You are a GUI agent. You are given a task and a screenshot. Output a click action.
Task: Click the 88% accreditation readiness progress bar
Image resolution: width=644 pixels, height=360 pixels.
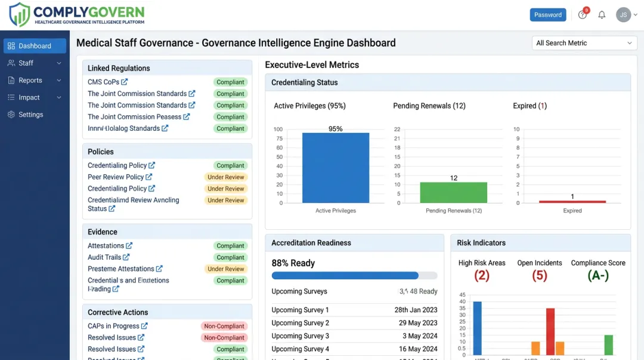click(x=354, y=276)
